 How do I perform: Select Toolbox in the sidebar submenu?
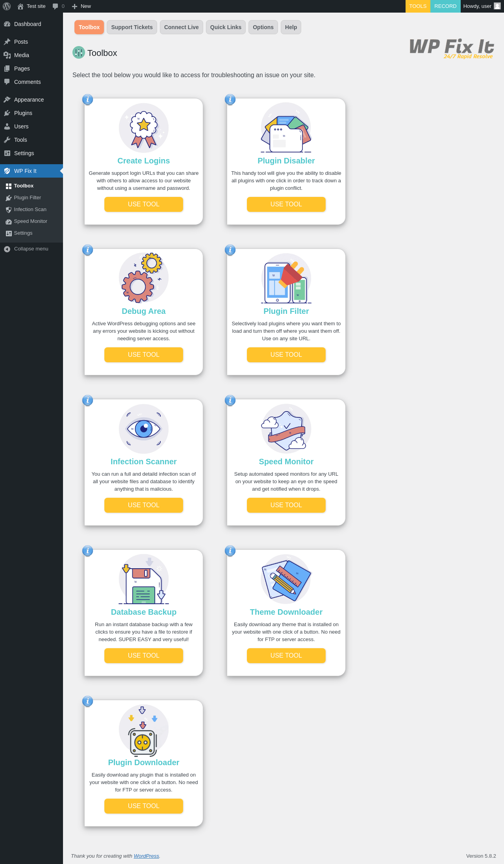[x=31, y=186]
